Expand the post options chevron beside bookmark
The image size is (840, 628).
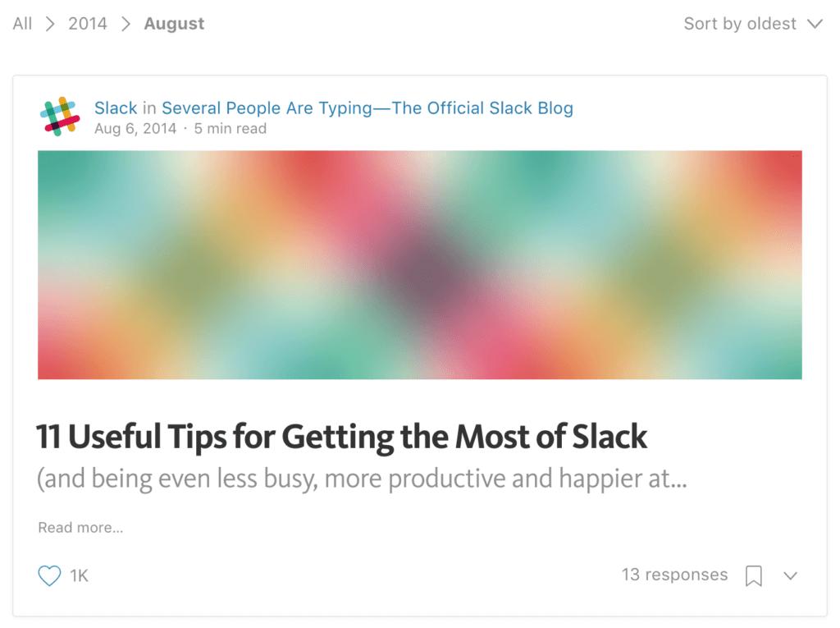(x=790, y=576)
